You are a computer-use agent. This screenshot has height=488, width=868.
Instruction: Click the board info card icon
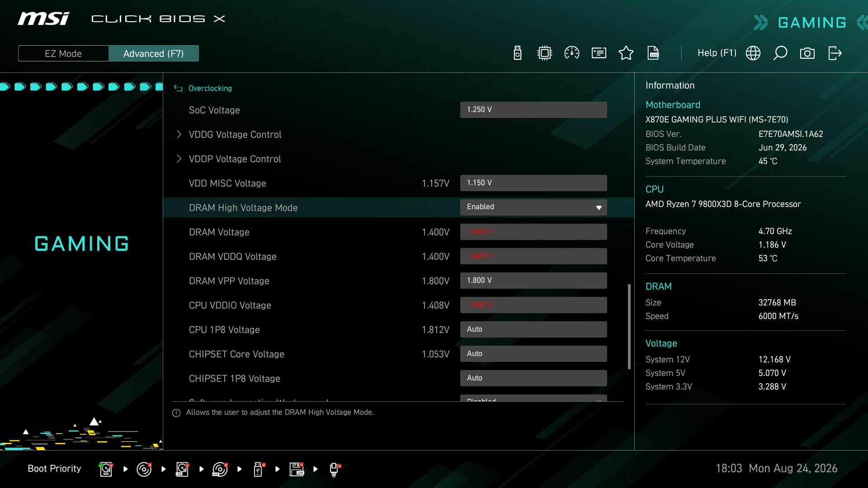click(x=599, y=53)
